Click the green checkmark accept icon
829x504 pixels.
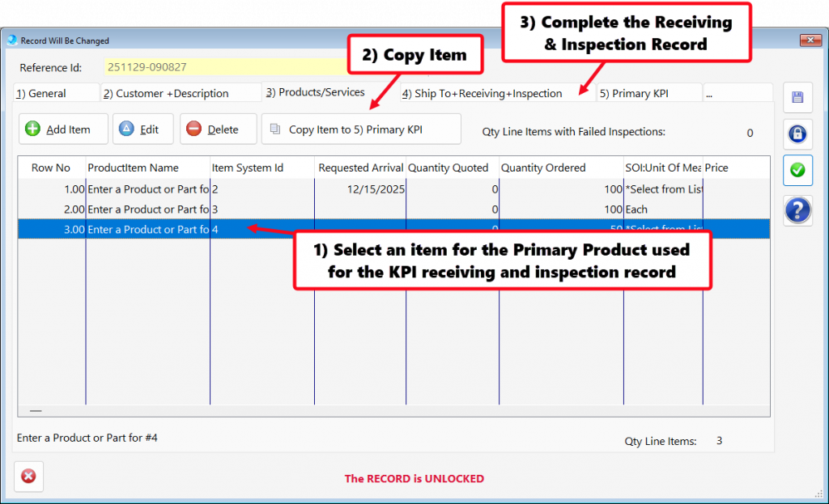click(797, 171)
